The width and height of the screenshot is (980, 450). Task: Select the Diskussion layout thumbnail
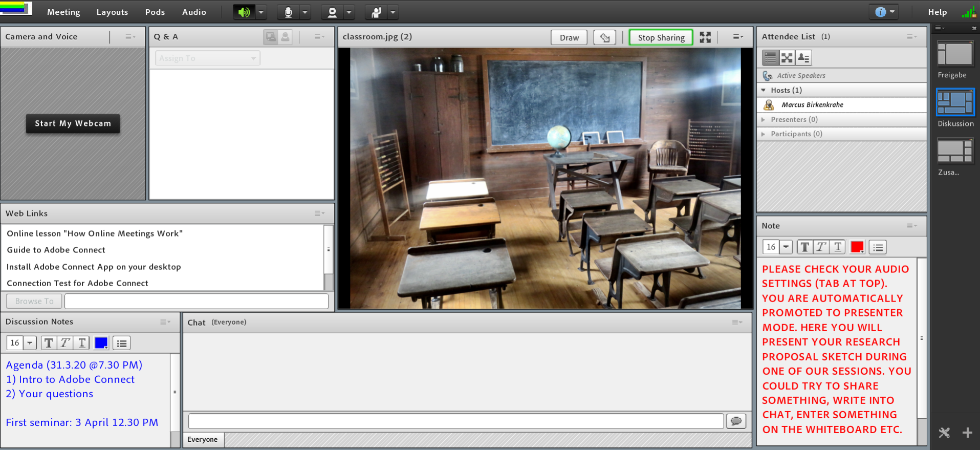955,102
